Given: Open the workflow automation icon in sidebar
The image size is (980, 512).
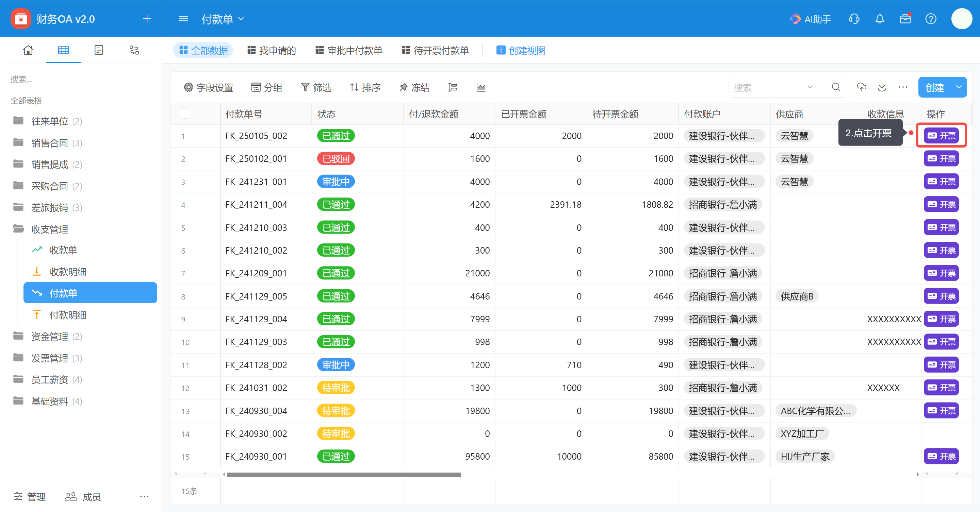Looking at the screenshot, I should pos(134,50).
